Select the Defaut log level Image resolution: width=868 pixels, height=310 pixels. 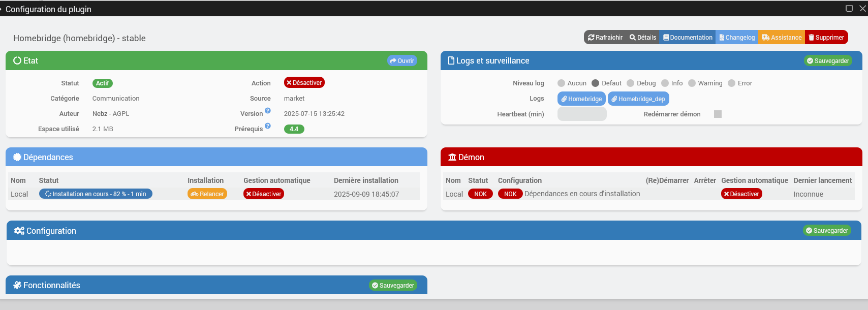coord(595,83)
